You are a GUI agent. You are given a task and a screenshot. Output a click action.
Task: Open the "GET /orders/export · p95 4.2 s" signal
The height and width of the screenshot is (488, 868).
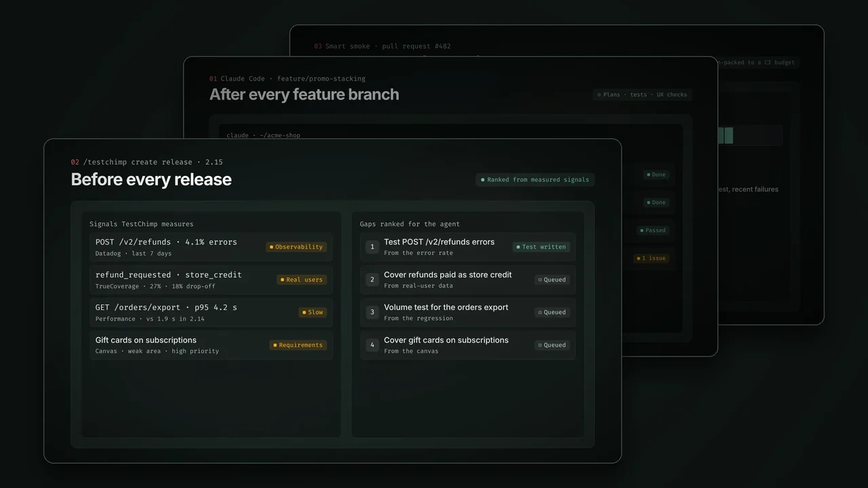pyautogui.click(x=211, y=312)
